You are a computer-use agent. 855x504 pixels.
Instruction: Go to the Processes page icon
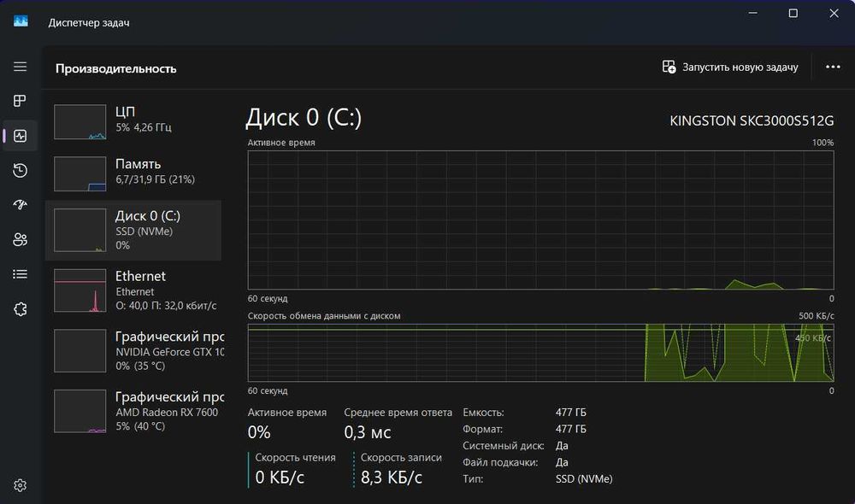click(21, 101)
